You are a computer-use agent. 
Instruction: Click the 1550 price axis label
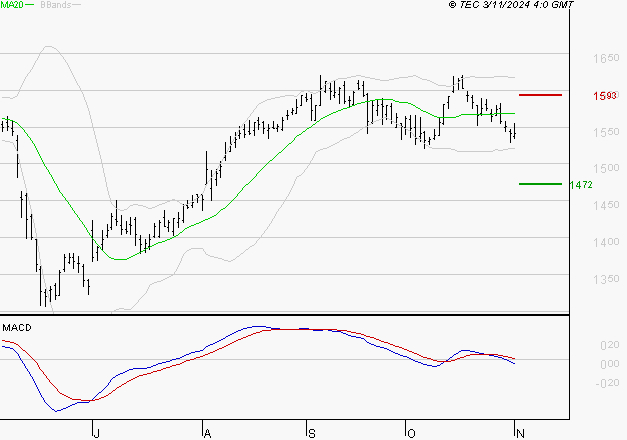(x=606, y=132)
